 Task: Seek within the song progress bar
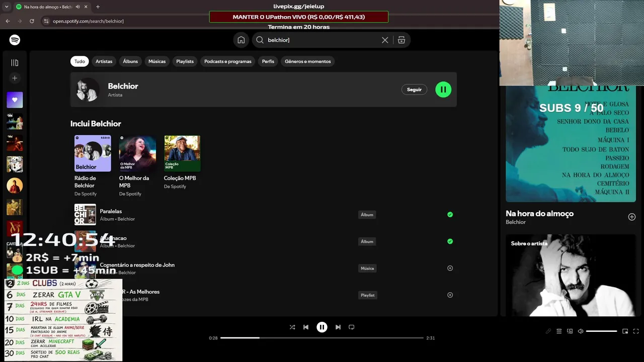coord(322,338)
